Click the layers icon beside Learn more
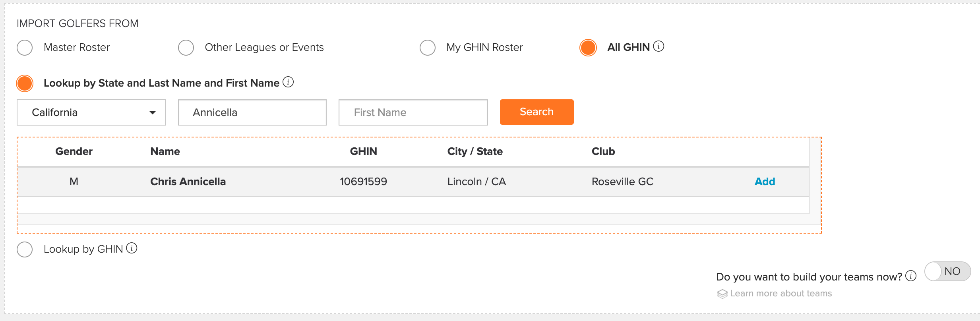The height and width of the screenshot is (321, 980). pyautogui.click(x=722, y=294)
